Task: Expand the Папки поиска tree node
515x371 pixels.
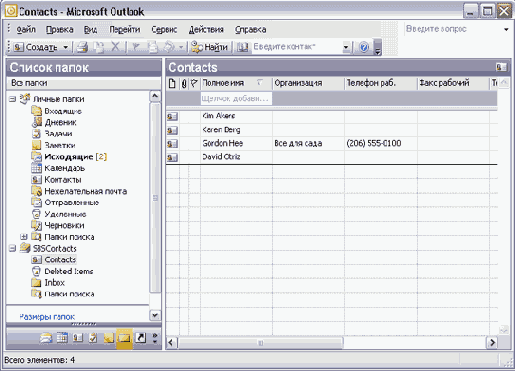Action: 23,237
